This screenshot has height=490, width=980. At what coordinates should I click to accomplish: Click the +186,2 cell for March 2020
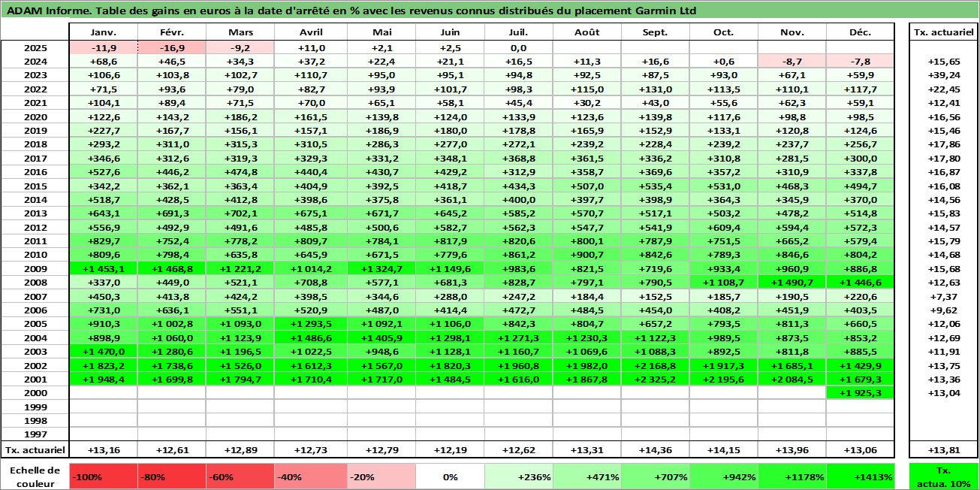(x=240, y=116)
